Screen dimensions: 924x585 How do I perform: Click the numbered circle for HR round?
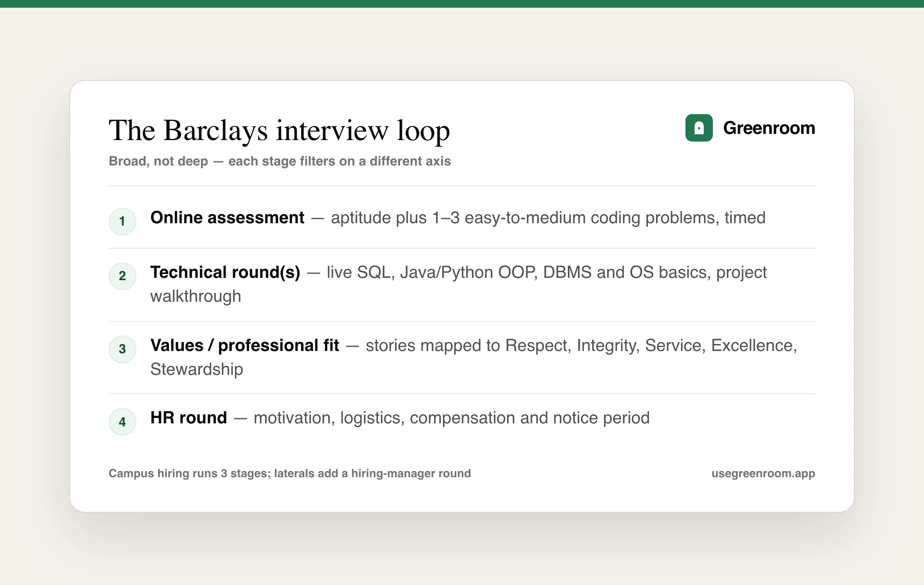click(x=122, y=422)
